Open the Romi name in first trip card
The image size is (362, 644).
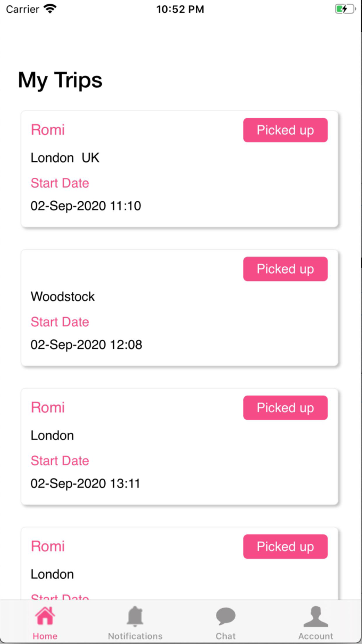(48, 130)
